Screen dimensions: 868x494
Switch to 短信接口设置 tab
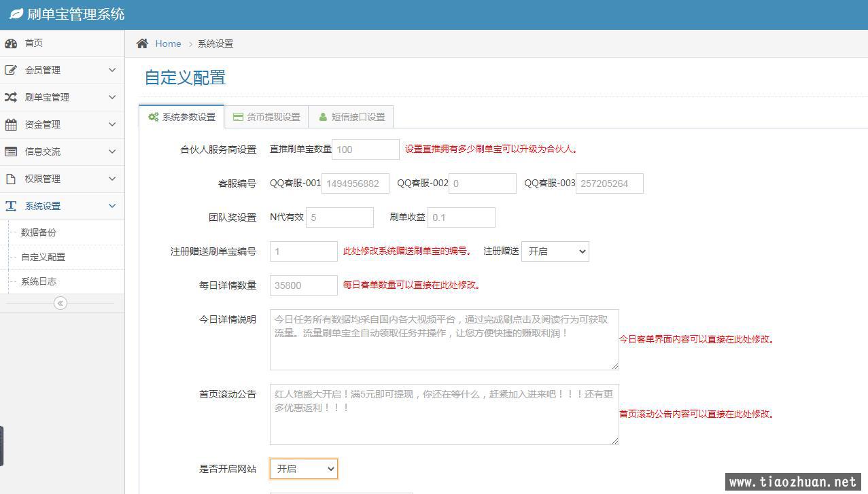coord(351,117)
